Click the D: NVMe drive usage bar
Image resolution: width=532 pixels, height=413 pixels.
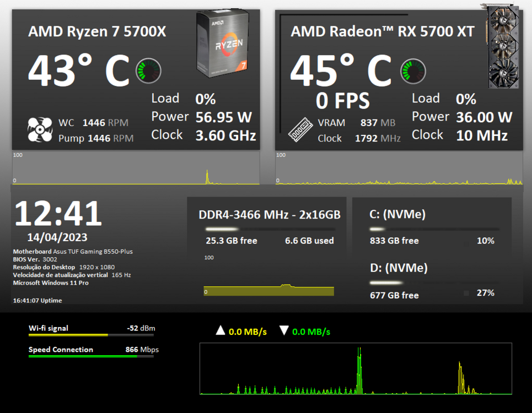coord(434,282)
